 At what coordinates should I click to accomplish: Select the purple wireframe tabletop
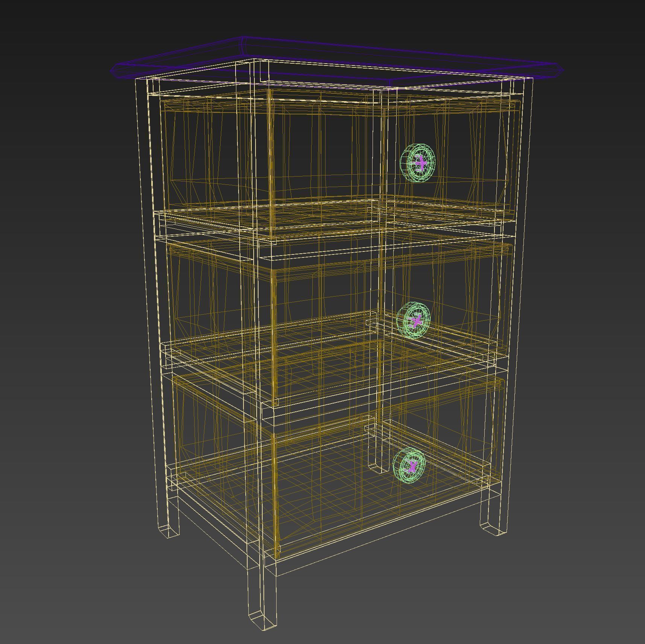click(338, 62)
